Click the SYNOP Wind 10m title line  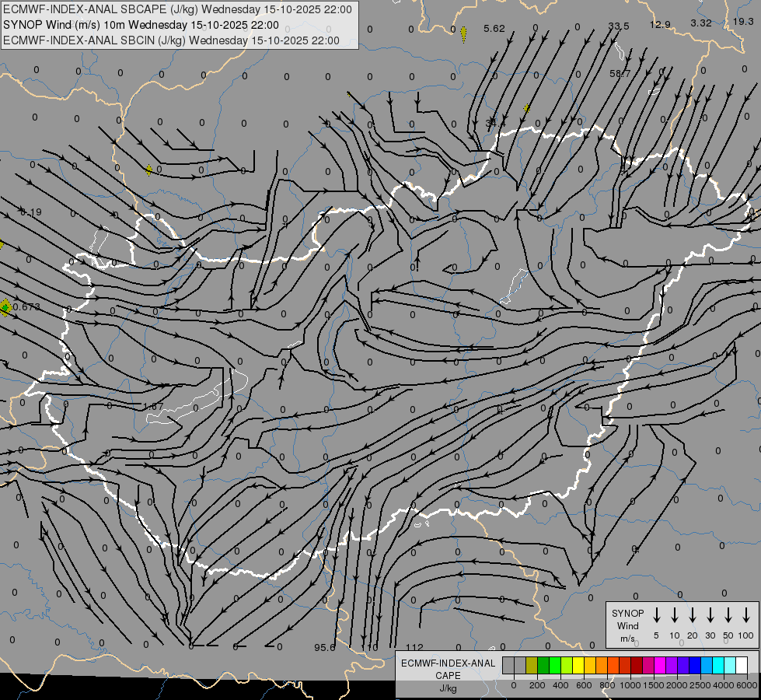141,25
